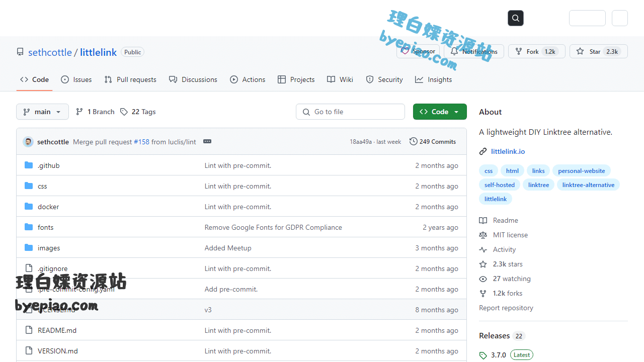This screenshot has width=644, height=362.
Task: Open the Discussions tab
Action: (x=193, y=79)
